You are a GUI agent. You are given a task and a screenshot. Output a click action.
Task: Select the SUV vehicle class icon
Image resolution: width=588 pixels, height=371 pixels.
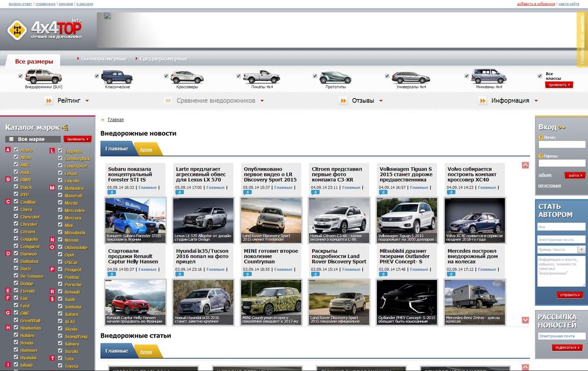44,76
